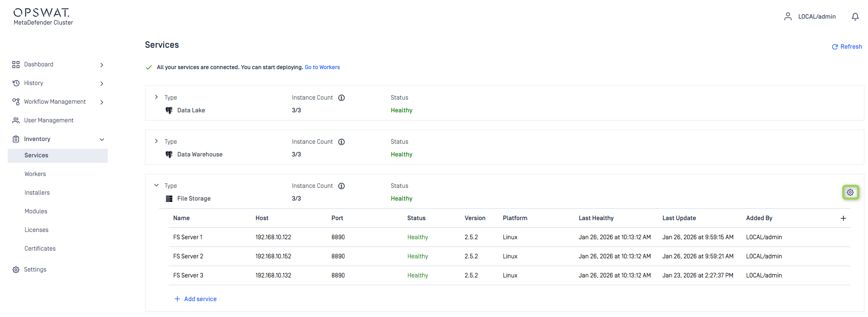Click Data Warehouse Instance Count info icon
This screenshot has width=868, height=317.
point(341,142)
